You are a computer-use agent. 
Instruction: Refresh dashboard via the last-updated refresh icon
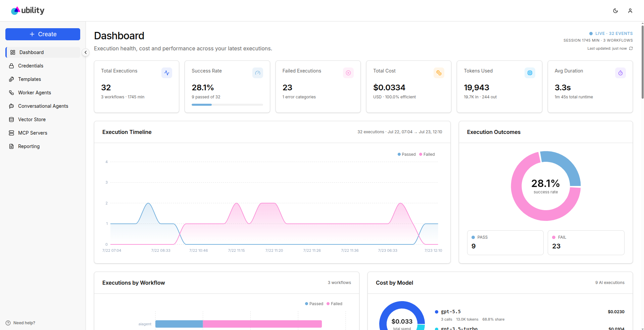point(631,48)
